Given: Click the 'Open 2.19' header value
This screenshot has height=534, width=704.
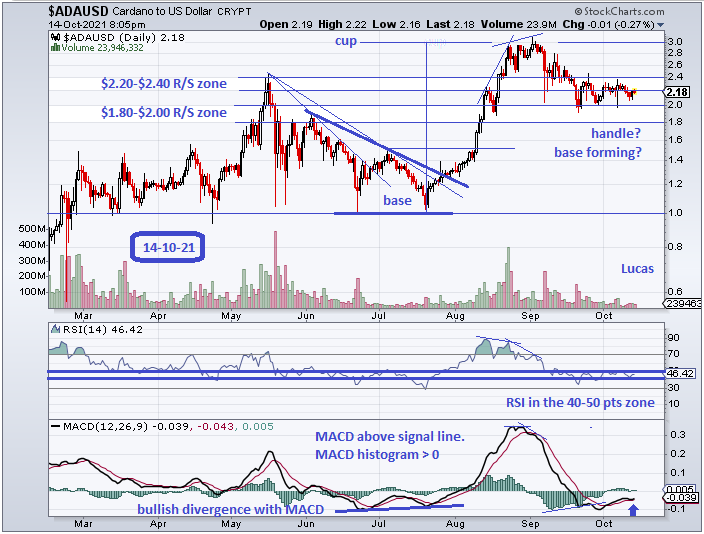Looking at the screenshot, I should (286, 25).
